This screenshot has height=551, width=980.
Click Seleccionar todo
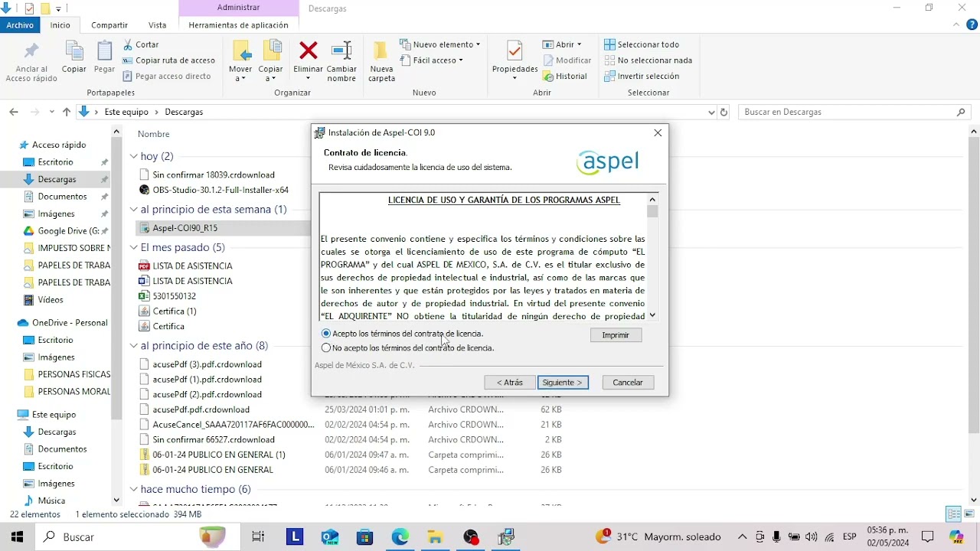(642, 44)
